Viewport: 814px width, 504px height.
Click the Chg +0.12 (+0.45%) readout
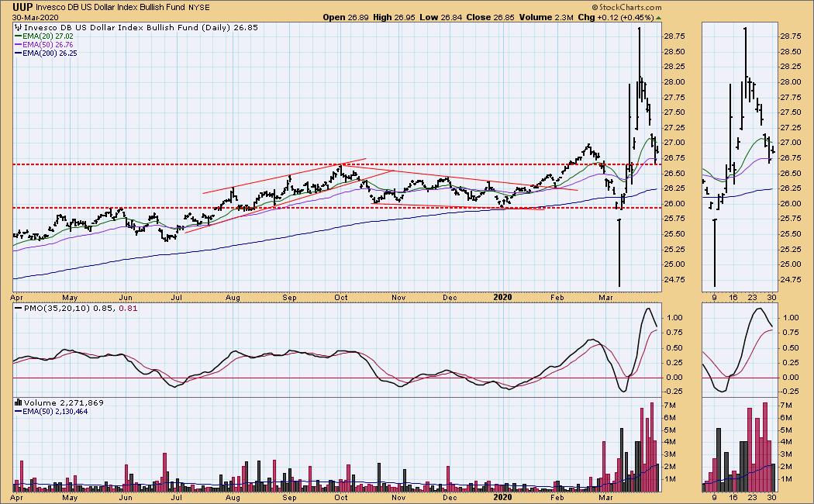coord(616,17)
